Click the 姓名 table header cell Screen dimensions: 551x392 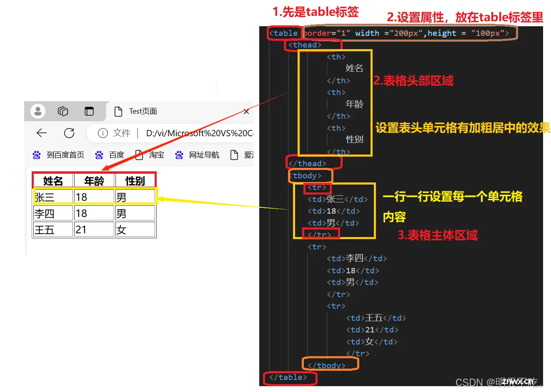[x=53, y=181]
